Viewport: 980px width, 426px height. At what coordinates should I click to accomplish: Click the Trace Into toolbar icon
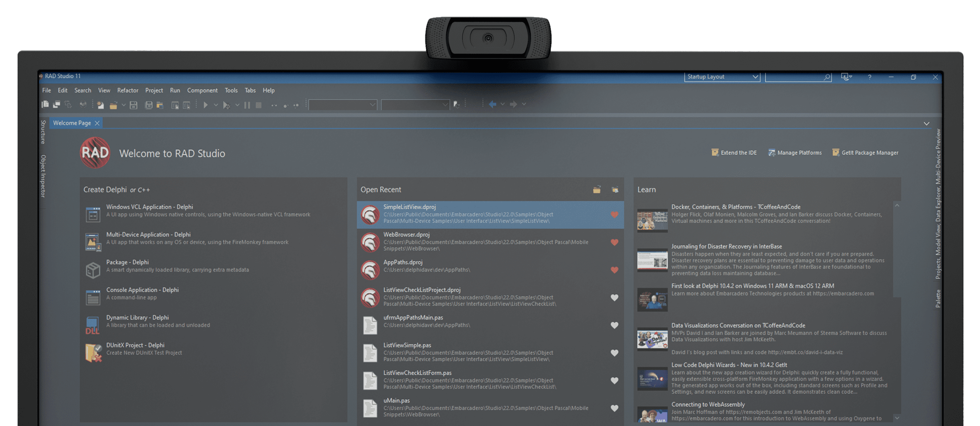coord(274,105)
